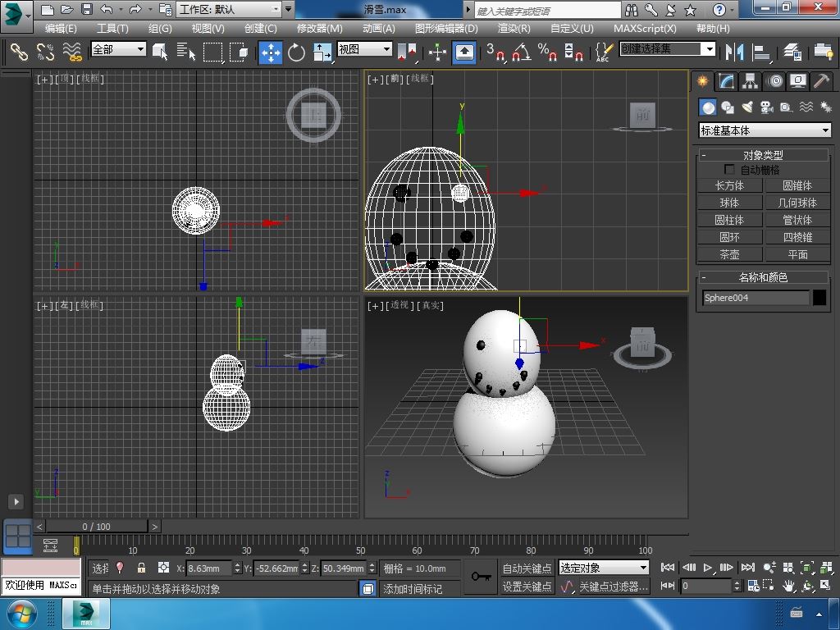
Task: Click the Sphere004 name field
Action: click(756, 297)
